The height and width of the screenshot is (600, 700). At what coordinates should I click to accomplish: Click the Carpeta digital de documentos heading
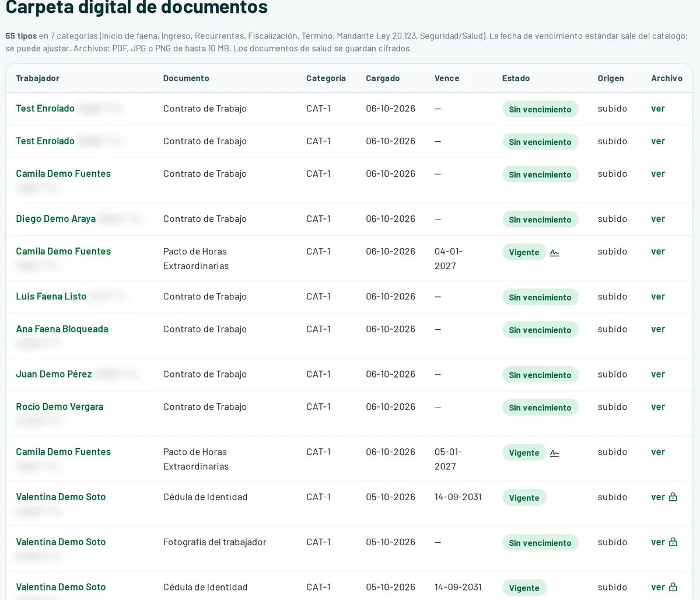coord(136,8)
